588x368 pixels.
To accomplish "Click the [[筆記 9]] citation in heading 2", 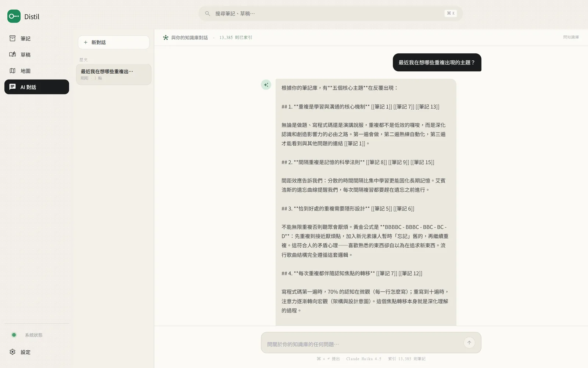I will (399, 162).
